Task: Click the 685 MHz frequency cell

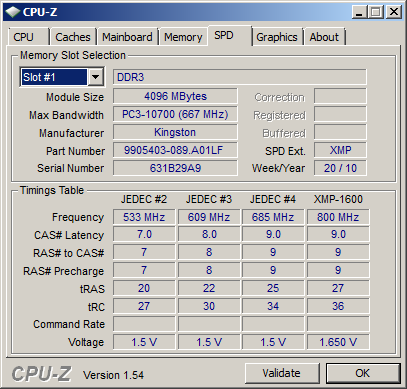Action: click(x=273, y=217)
